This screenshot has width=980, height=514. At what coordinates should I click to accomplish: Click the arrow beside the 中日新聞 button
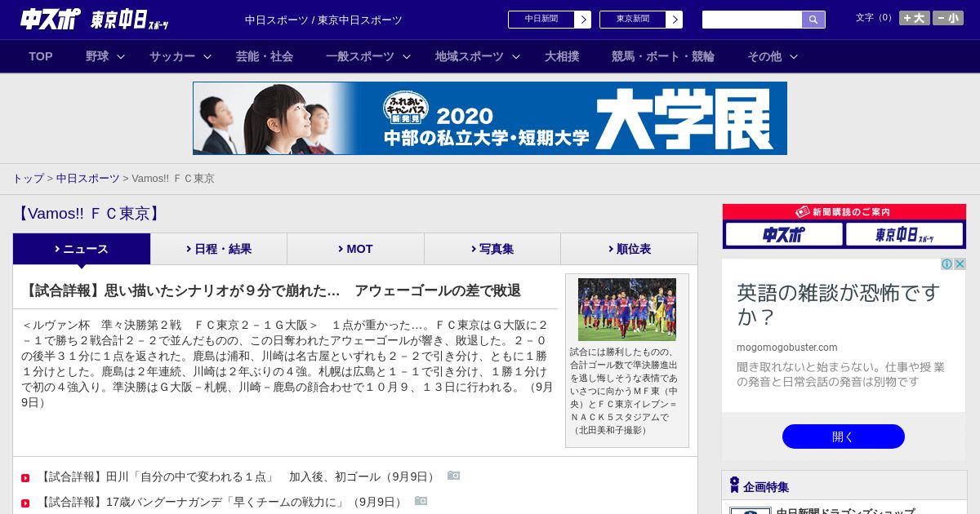[x=583, y=20]
